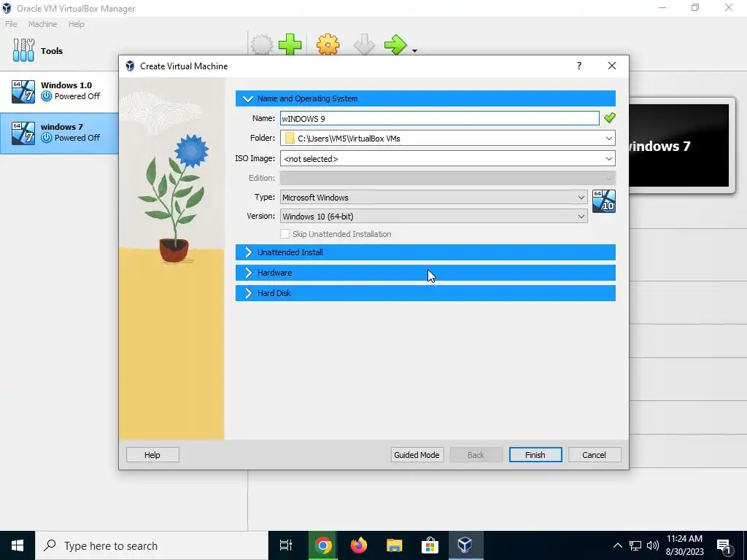
Task: Click the Windows 1.0 OS icon
Action: (23, 91)
